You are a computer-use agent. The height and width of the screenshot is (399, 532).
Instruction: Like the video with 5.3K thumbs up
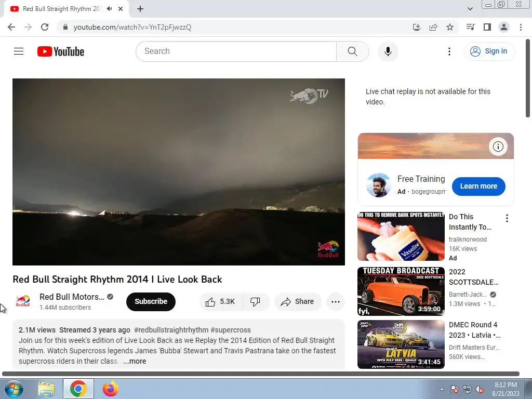[x=220, y=302]
